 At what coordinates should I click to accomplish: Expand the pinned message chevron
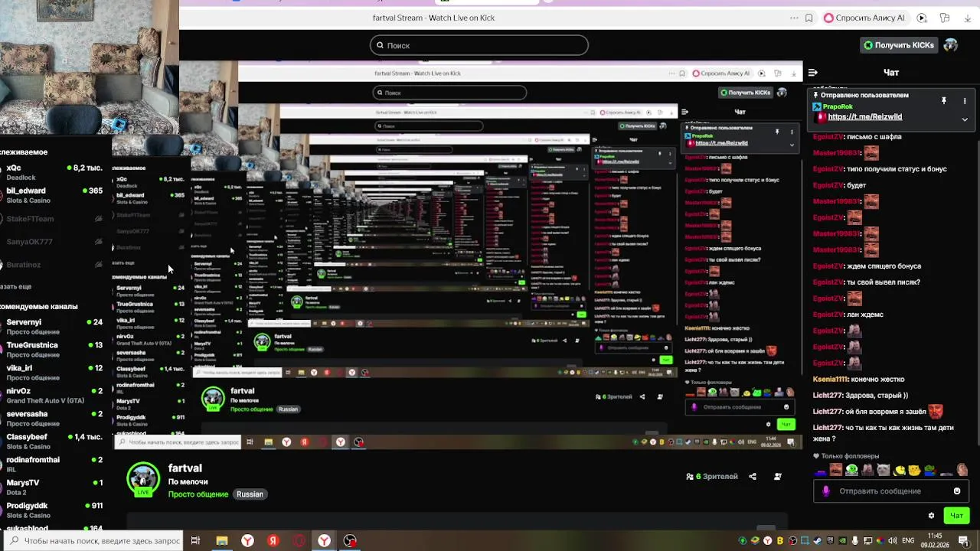(x=965, y=119)
